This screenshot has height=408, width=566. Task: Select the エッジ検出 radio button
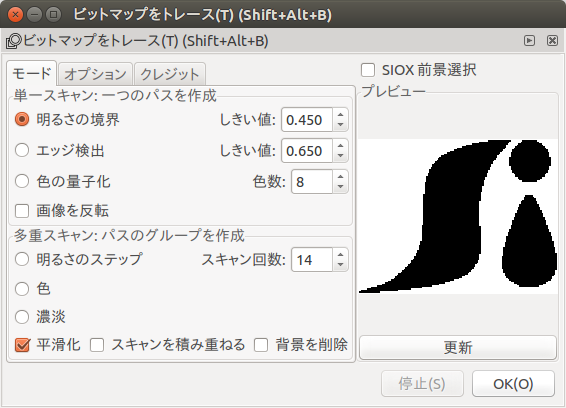(22, 150)
